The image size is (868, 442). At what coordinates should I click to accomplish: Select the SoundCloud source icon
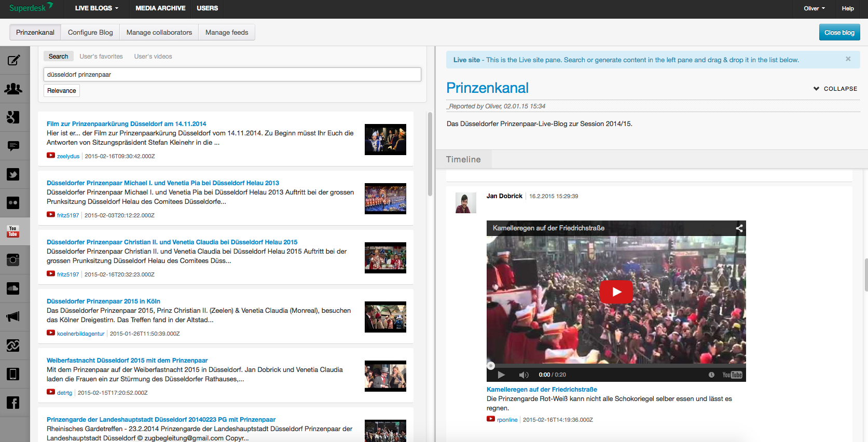click(13, 288)
